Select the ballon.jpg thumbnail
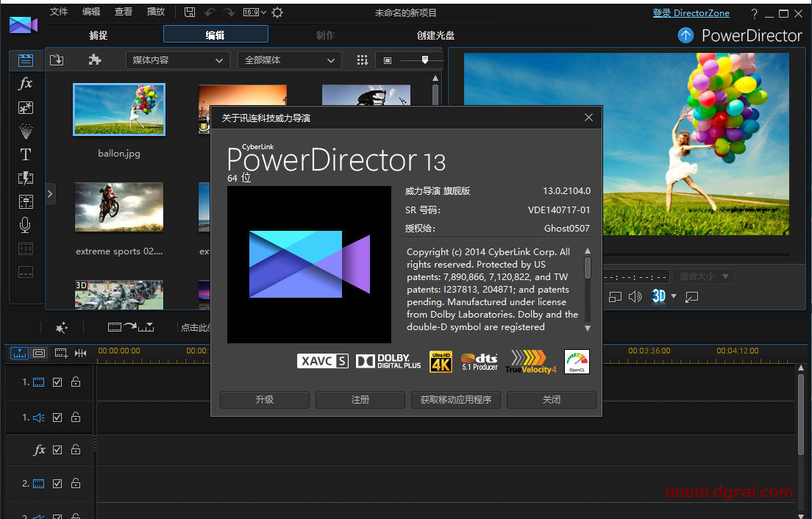Viewport: 812px width, 519px height. pos(119,110)
